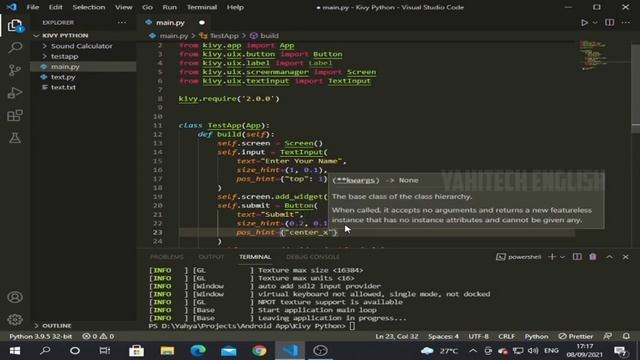640x360 pixels.
Task: Switch to the Output panel tab
Action: [x=211, y=257]
